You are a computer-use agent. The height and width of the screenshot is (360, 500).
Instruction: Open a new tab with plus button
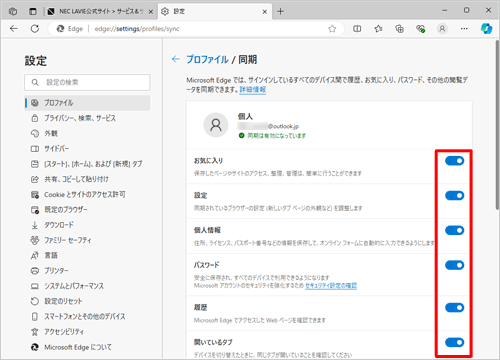tap(281, 11)
